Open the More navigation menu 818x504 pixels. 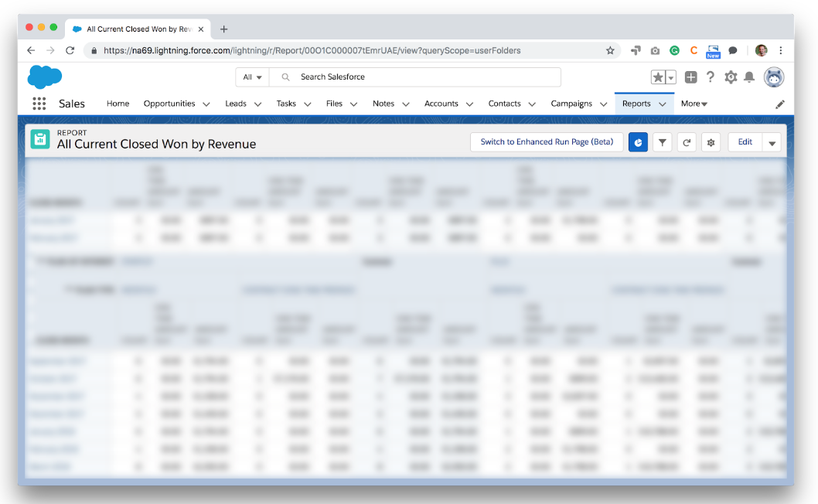tap(694, 103)
